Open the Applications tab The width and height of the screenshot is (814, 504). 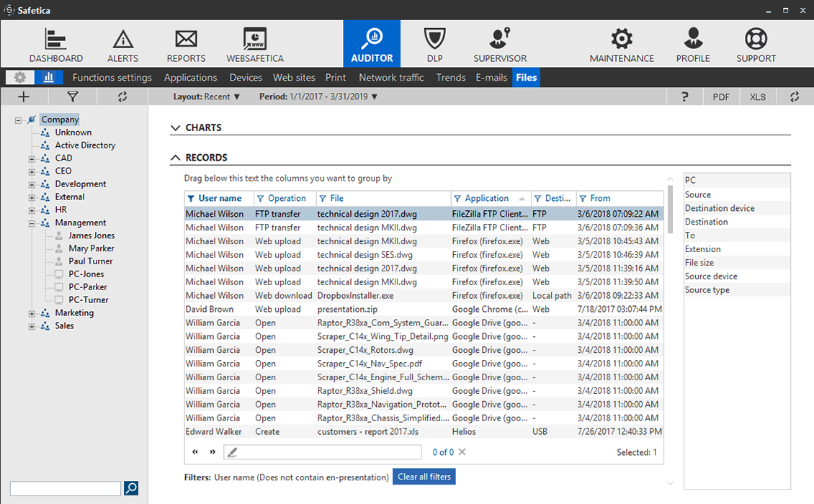coord(190,77)
